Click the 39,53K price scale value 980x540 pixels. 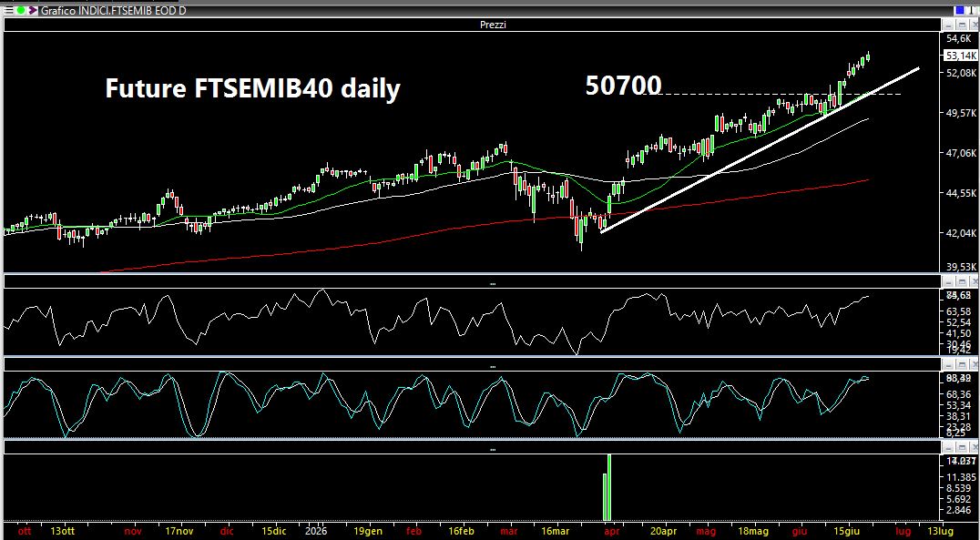(x=961, y=267)
